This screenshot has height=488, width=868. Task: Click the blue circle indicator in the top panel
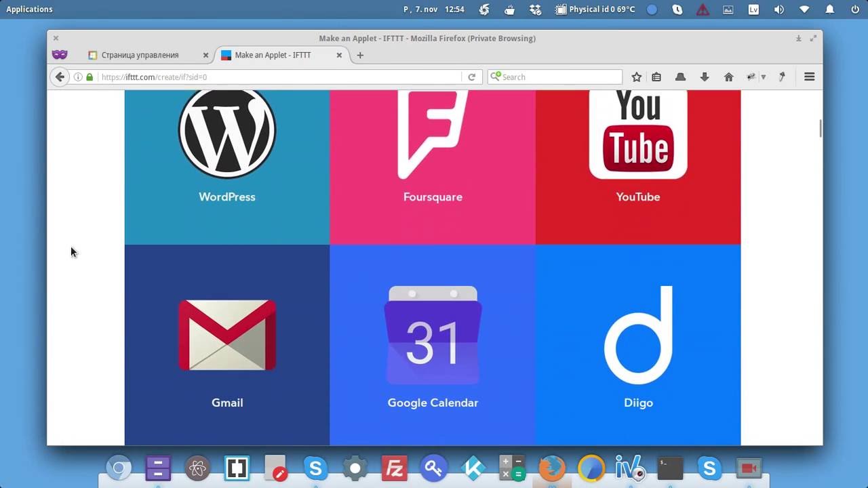pyautogui.click(x=652, y=9)
